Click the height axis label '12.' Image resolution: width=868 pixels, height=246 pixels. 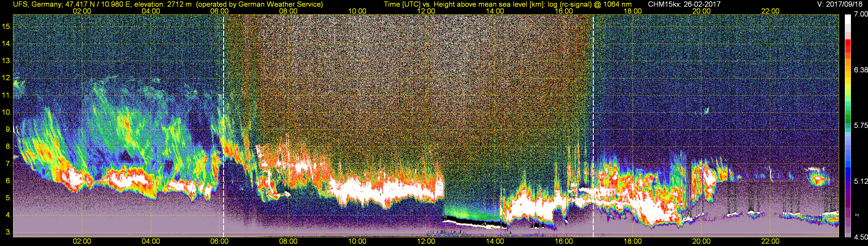tap(7, 78)
